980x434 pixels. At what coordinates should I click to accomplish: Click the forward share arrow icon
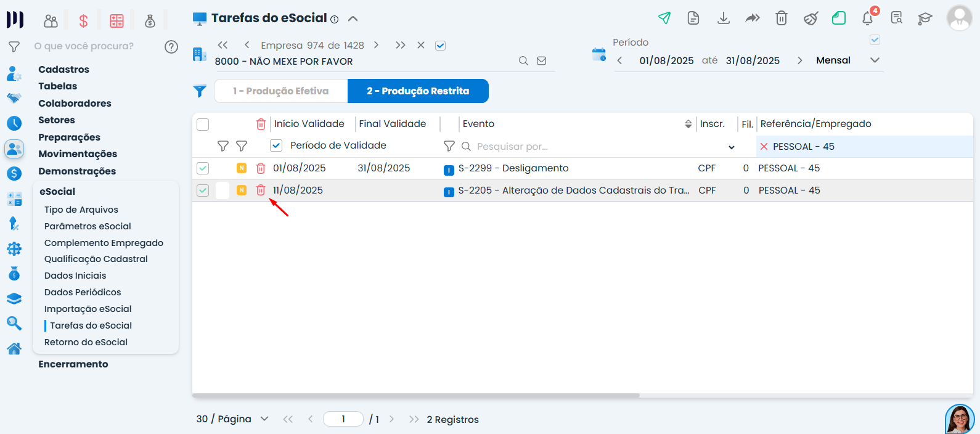(x=753, y=18)
